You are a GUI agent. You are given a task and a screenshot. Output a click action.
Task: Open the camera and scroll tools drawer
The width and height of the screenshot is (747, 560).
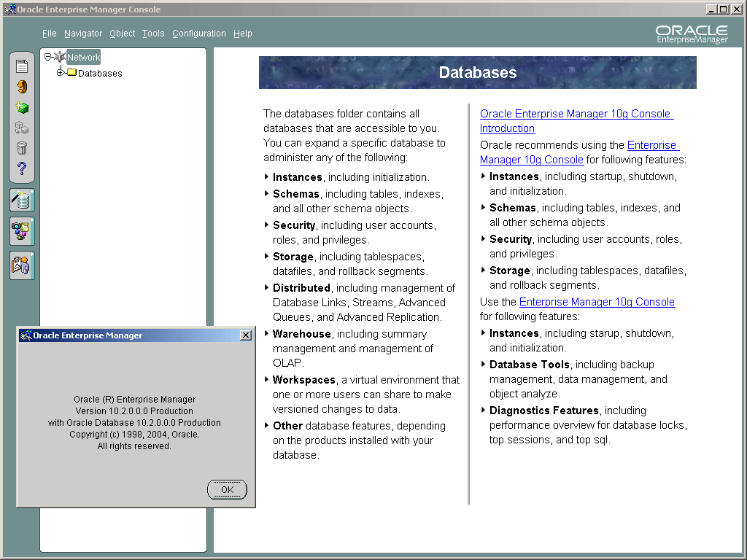[22, 231]
